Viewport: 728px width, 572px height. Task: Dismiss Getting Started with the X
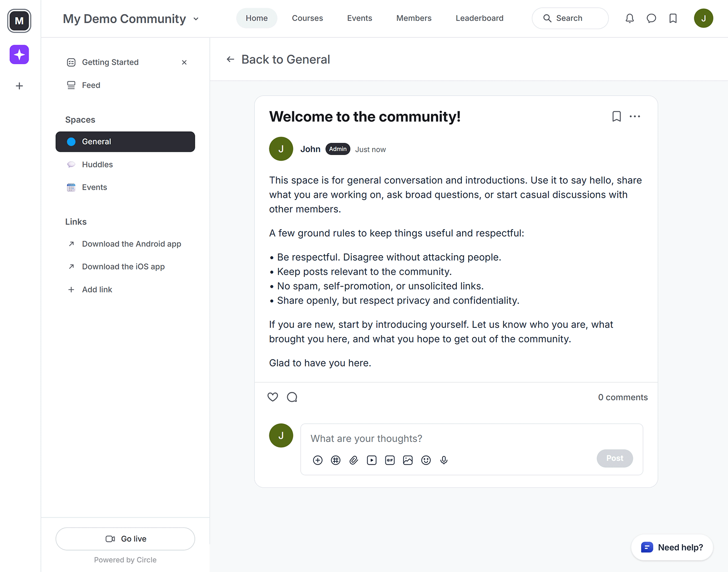[x=184, y=62]
